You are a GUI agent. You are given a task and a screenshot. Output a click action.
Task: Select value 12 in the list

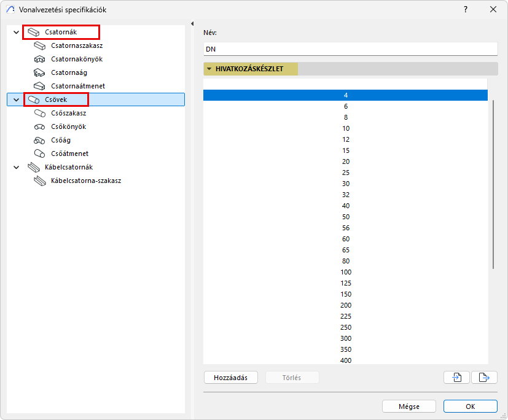coord(345,139)
